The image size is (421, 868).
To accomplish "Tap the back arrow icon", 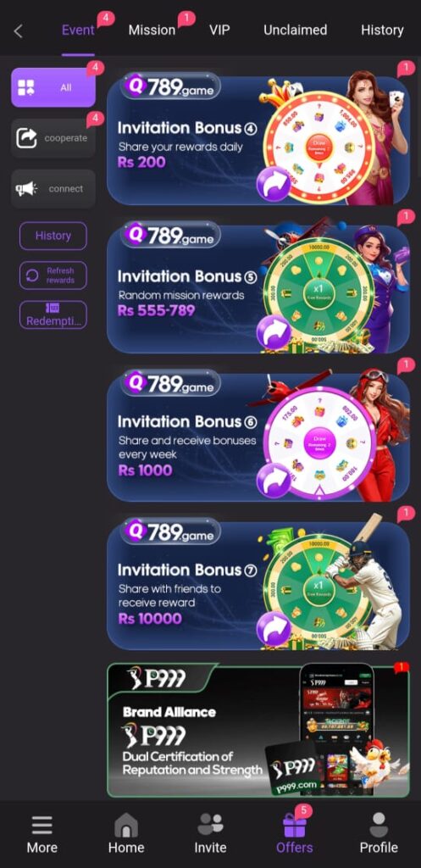I will (19, 31).
